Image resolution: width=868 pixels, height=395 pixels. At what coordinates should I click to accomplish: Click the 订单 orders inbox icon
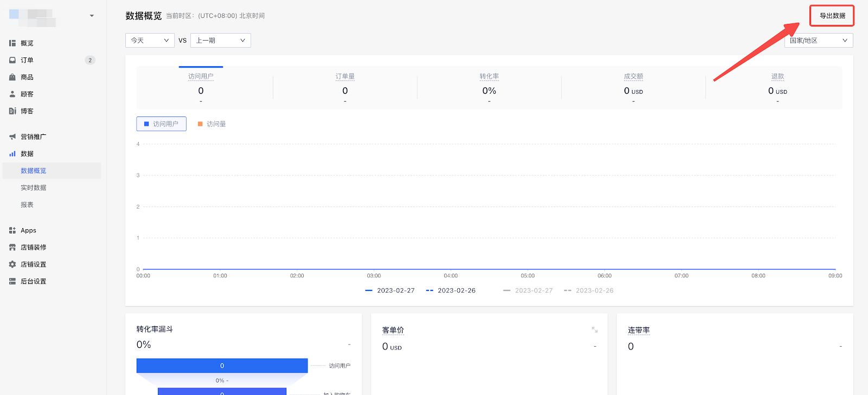click(x=12, y=60)
